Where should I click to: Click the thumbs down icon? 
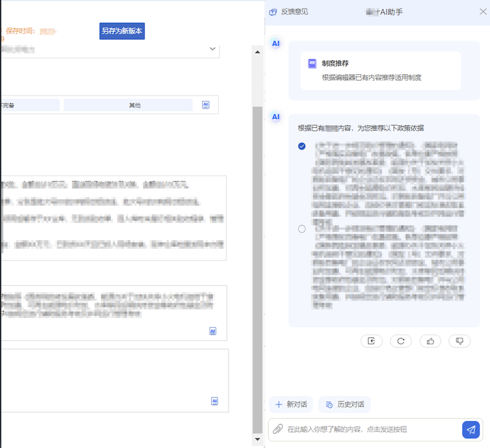point(459,341)
